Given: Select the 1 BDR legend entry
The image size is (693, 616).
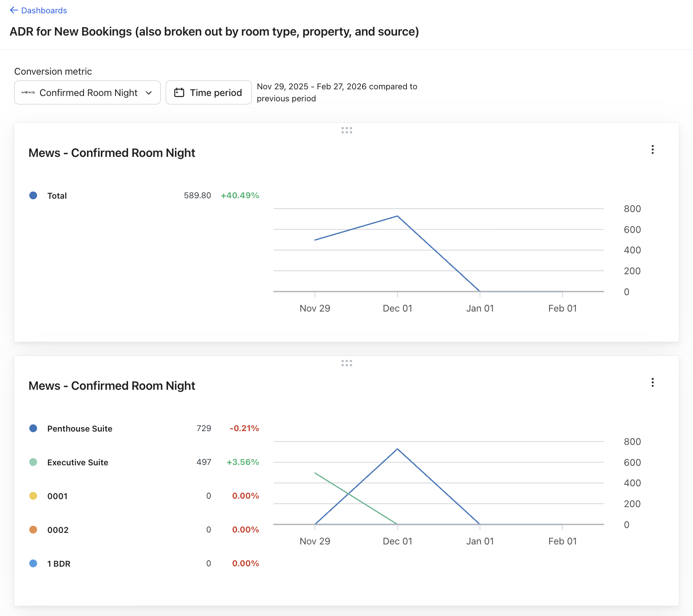Looking at the screenshot, I should (59, 564).
